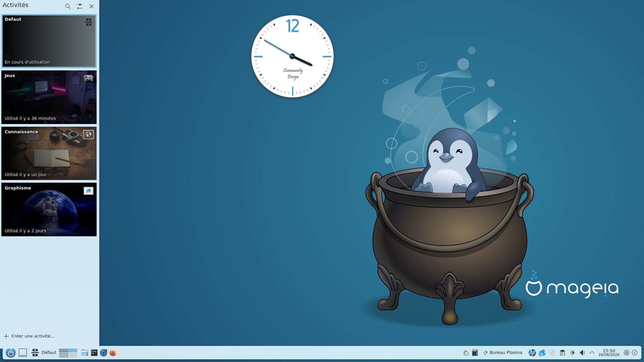Screen dimensions: 644x362
Task: Expand hidden system tray icons
Action: tap(592, 353)
